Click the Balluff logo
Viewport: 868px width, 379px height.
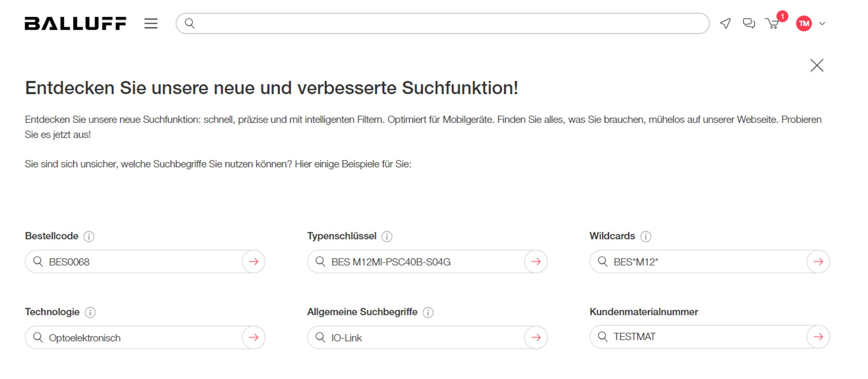75,24
